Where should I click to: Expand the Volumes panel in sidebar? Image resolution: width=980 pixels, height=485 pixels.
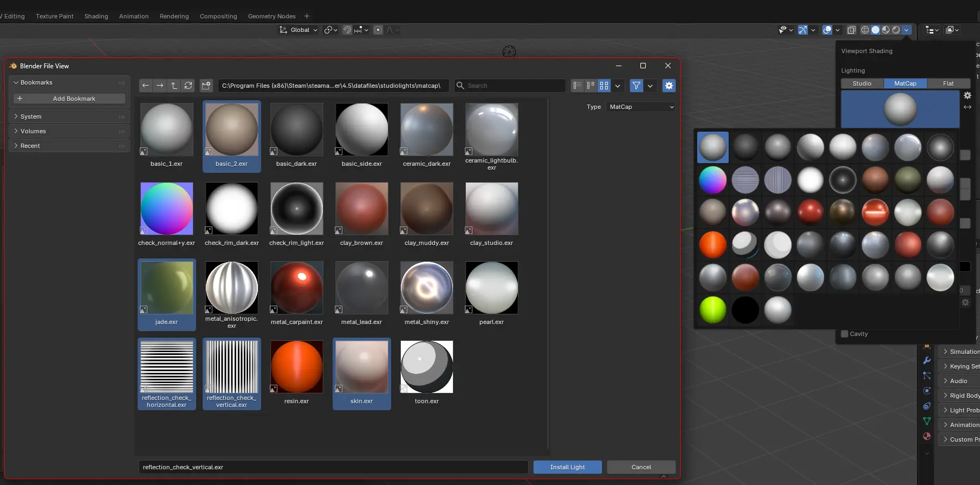[33, 131]
